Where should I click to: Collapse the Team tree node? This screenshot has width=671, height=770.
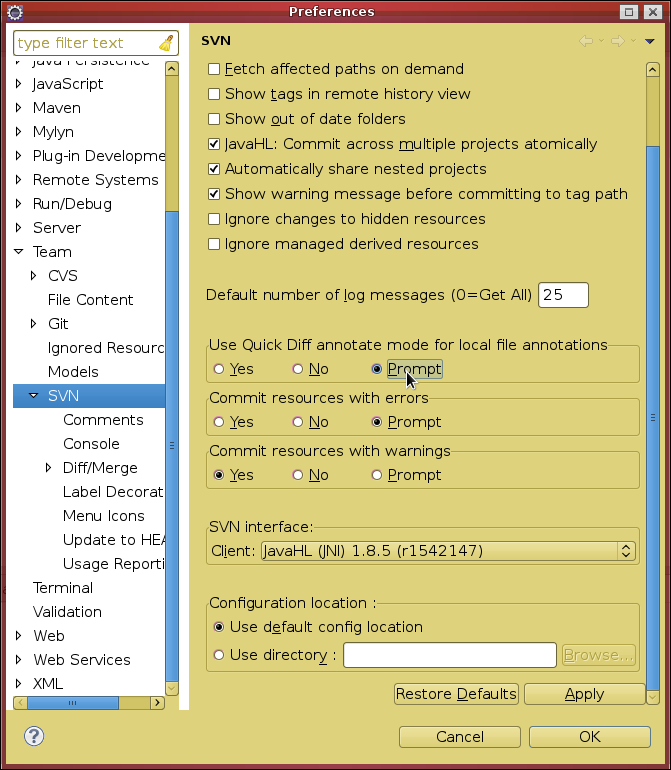[19, 252]
